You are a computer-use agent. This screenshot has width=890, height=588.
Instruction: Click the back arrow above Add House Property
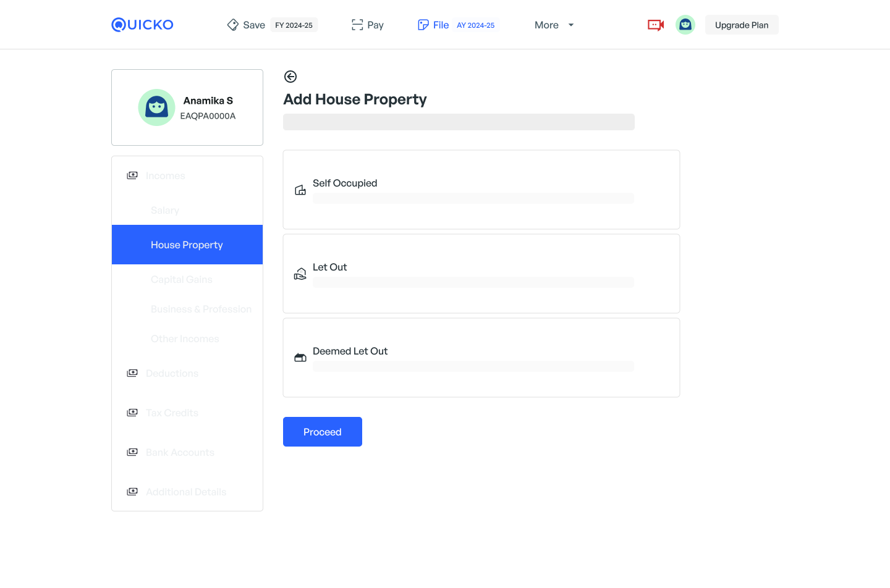[290, 77]
